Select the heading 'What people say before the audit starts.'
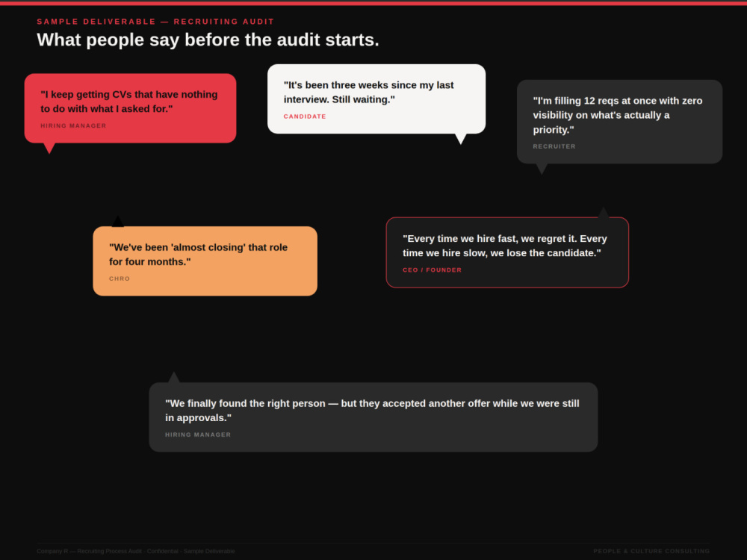The height and width of the screenshot is (560, 747). (208, 40)
